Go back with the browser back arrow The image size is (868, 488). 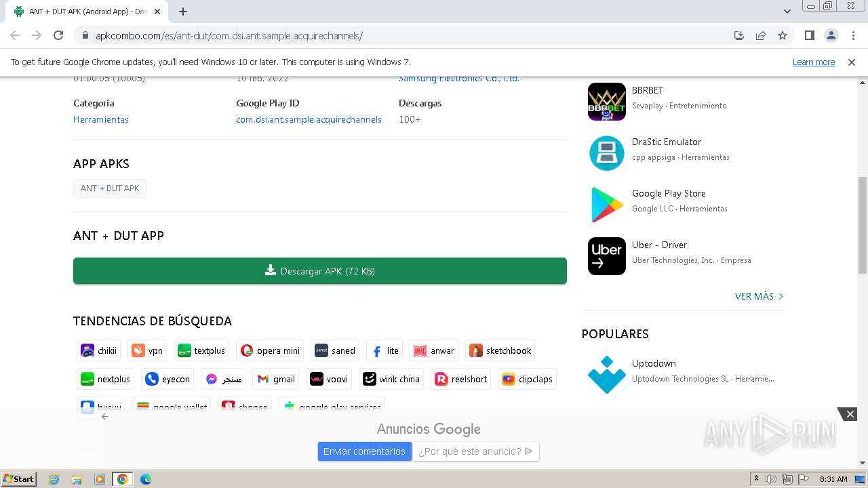pyautogui.click(x=15, y=35)
